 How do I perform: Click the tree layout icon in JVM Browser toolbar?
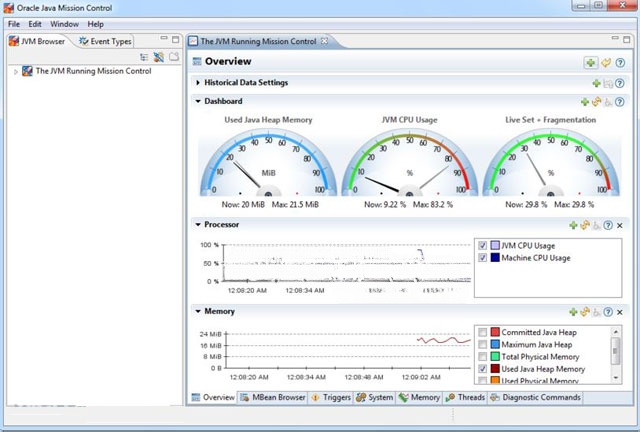click(144, 57)
